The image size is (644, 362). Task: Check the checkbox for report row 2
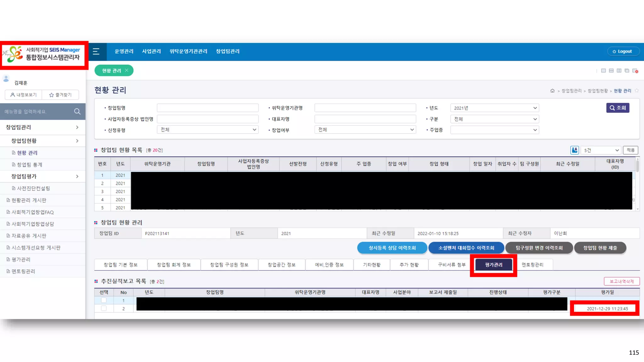pos(104,308)
